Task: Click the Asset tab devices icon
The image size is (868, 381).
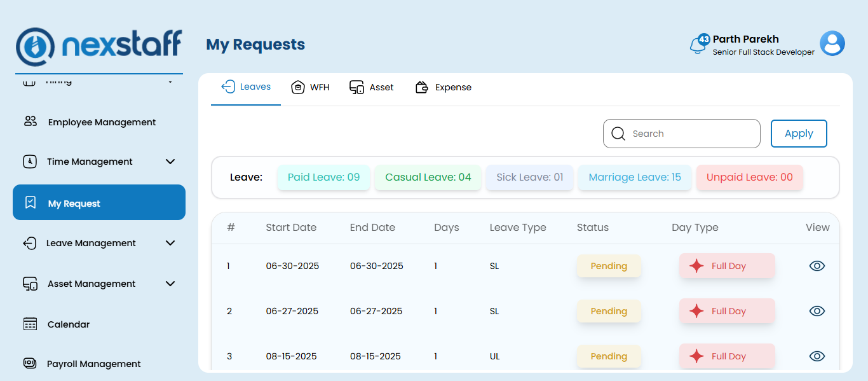Action: (356, 87)
